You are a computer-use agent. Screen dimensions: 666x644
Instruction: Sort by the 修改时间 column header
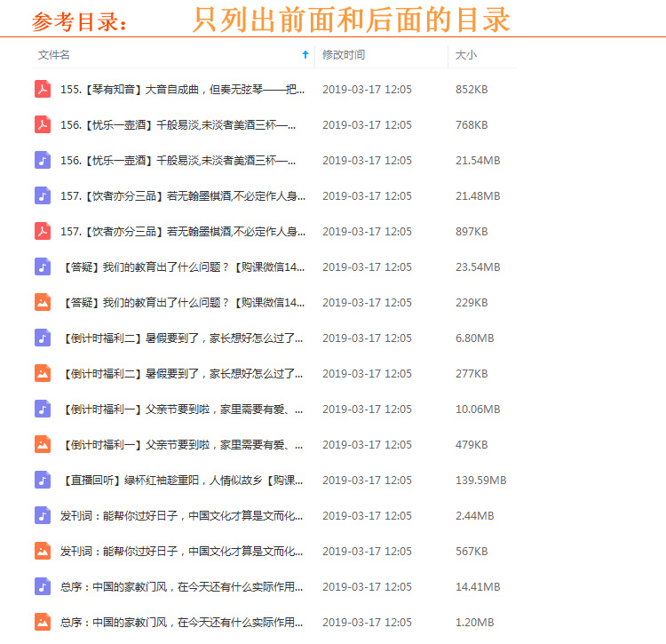pos(344,55)
